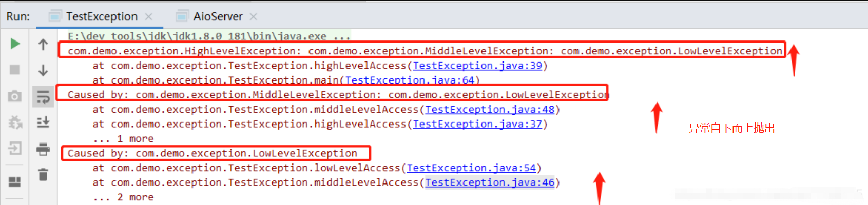This screenshot has width=868, height=205.
Task: Click the Stop process icon
Action: pos(15,70)
